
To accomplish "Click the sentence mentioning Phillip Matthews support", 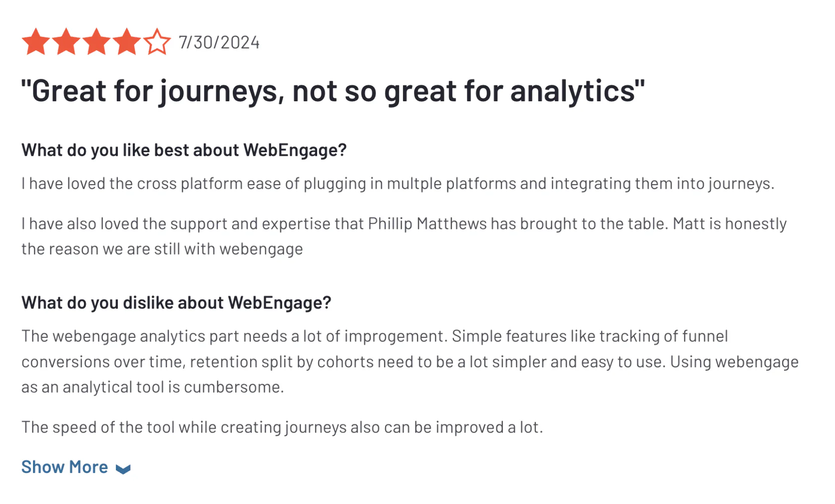I will pos(404,224).
